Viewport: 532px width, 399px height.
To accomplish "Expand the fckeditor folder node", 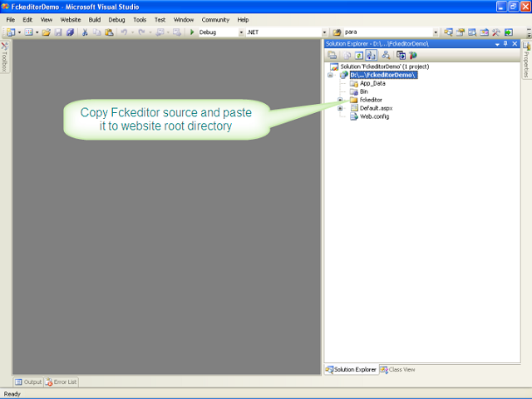I will 340,100.
